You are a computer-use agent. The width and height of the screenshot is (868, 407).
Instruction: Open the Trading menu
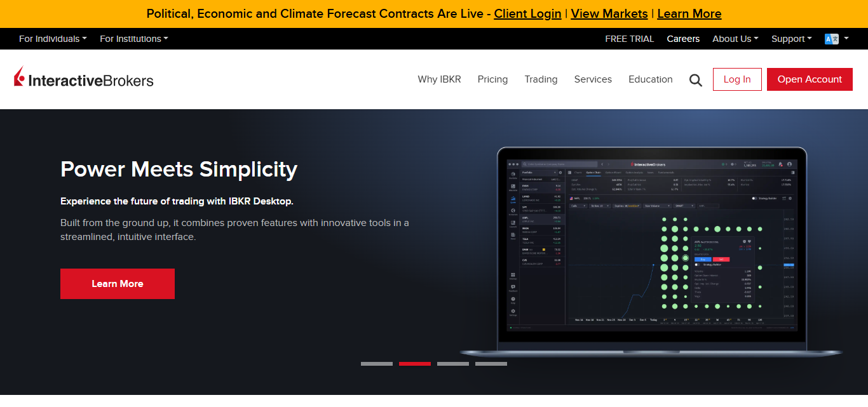click(541, 79)
